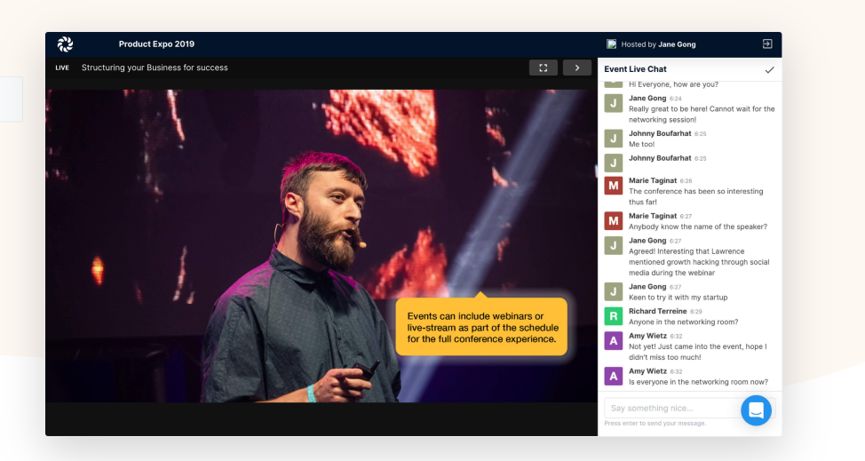Click the next arrow button above video
Viewport: 865px width, 461px height.
[x=577, y=68]
